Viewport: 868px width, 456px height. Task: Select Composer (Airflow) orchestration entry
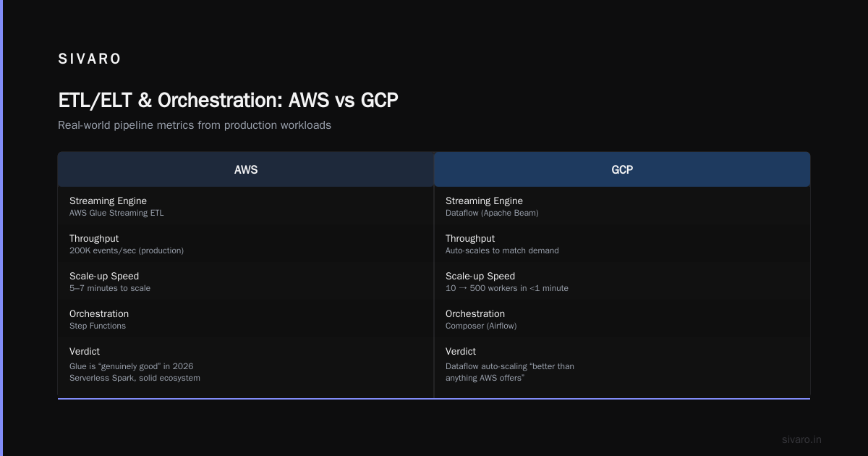pyautogui.click(x=481, y=326)
